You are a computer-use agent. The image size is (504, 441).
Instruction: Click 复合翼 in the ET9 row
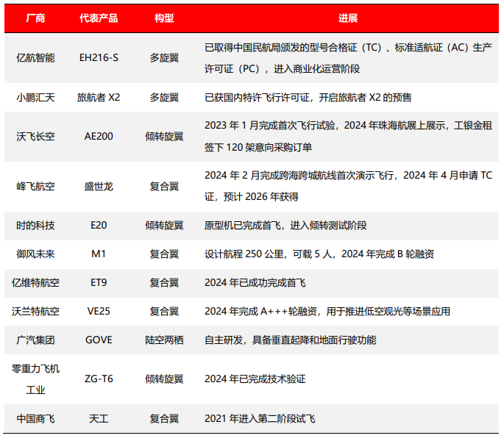(x=164, y=283)
